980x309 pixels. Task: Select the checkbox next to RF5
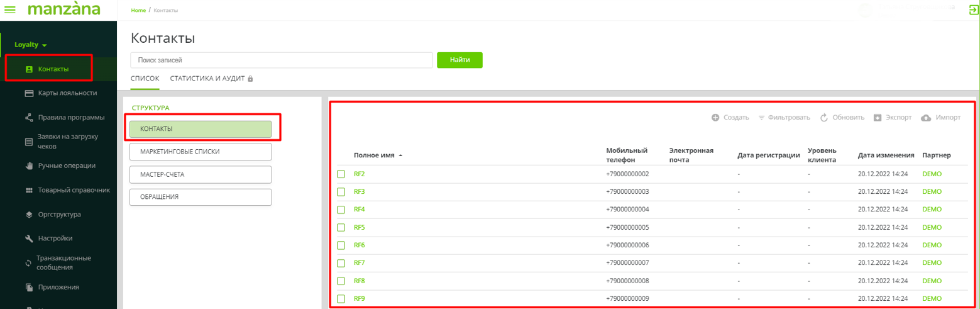click(341, 228)
